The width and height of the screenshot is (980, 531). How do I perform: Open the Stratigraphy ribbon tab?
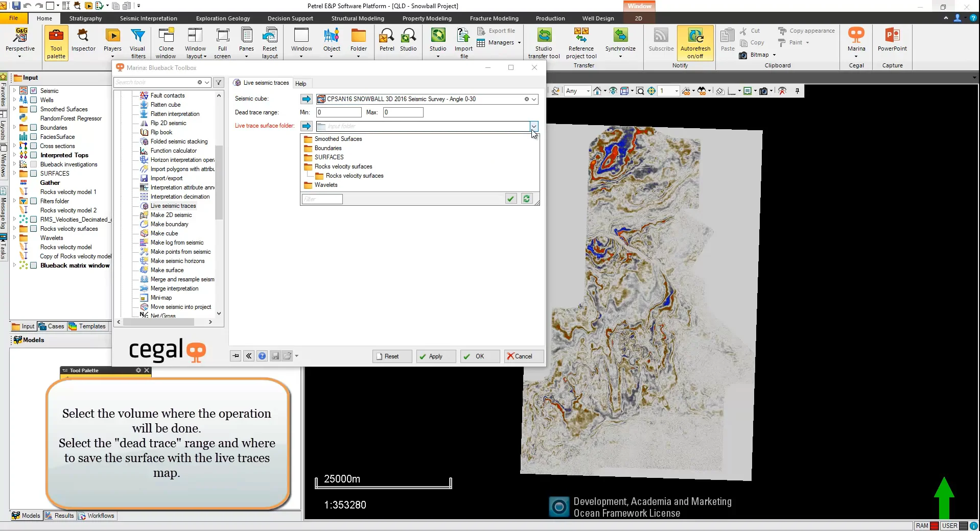pos(85,18)
